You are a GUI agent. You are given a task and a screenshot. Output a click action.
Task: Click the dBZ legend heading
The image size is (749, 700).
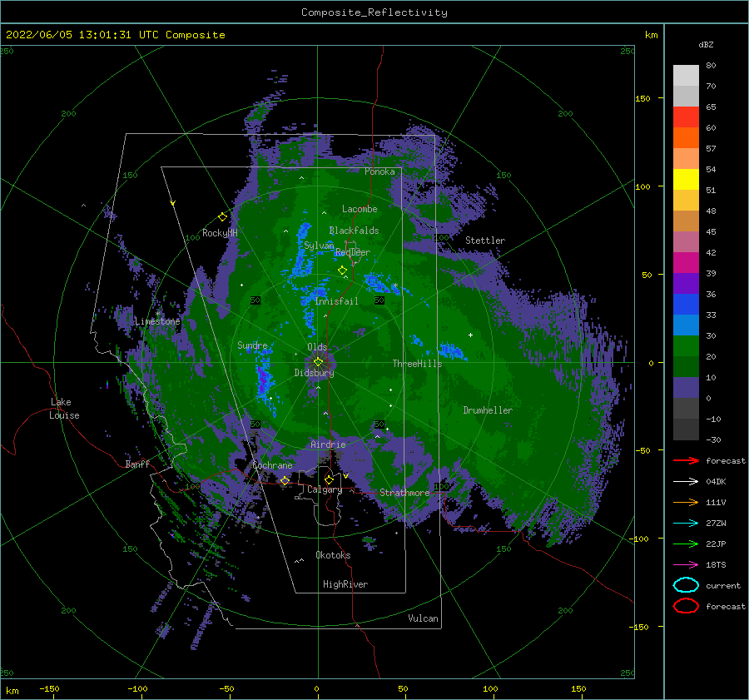[706, 44]
